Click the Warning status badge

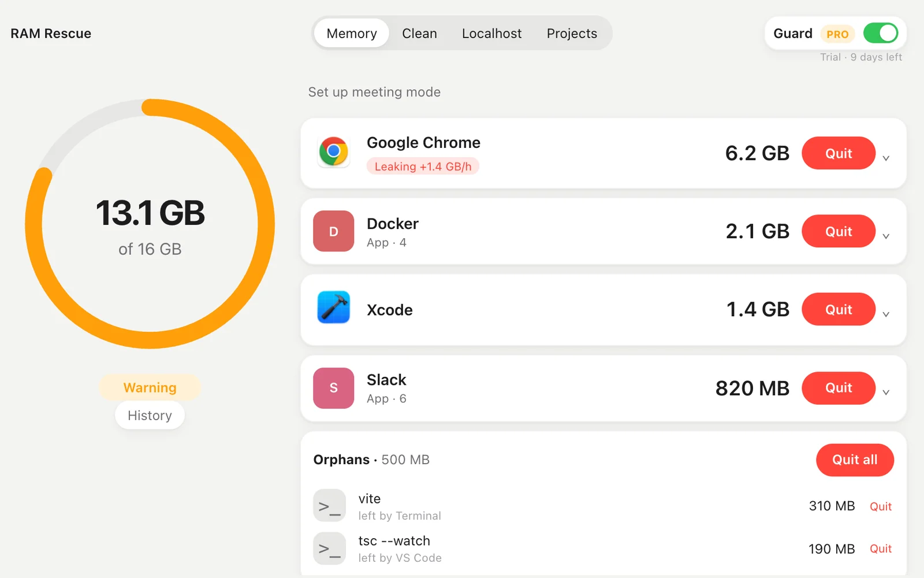[150, 387]
